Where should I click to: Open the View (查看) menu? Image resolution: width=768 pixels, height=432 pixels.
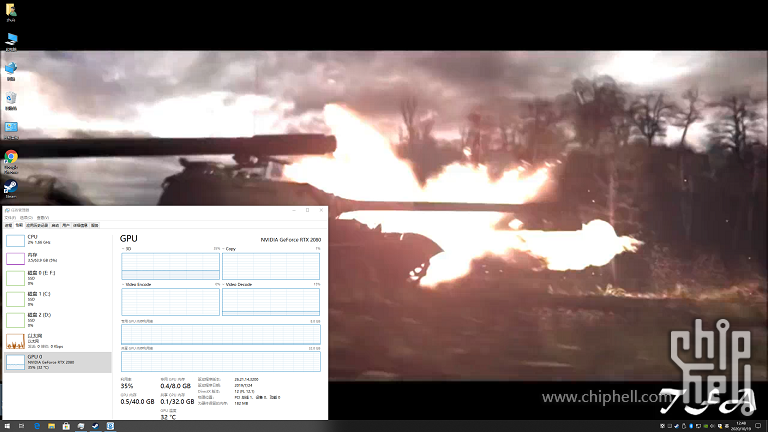[43, 218]
